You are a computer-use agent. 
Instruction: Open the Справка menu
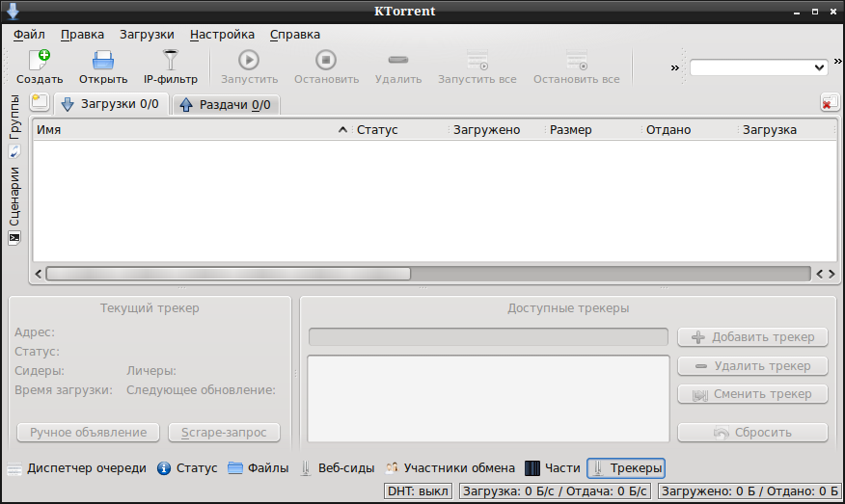(x=295, y=35)
